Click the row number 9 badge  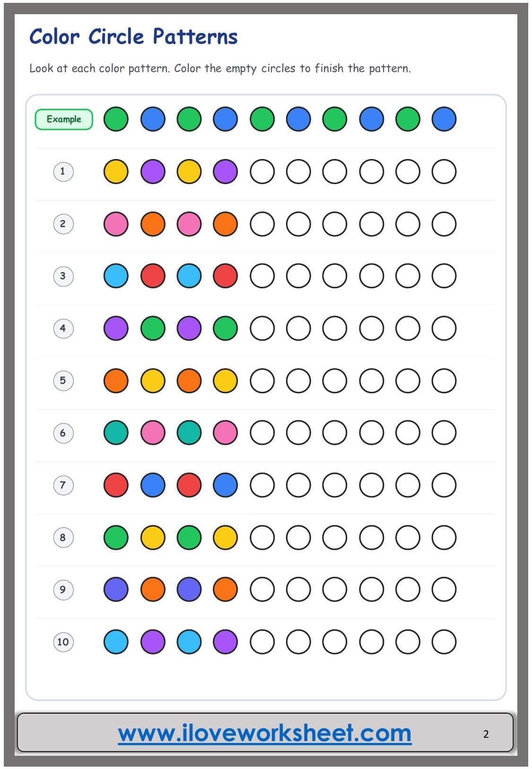coord(63,590)
